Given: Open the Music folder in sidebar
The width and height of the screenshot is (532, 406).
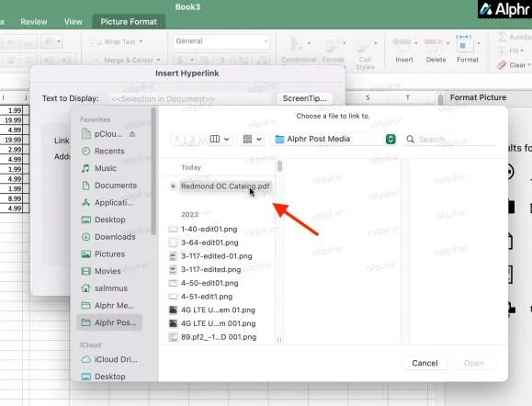Looking at the screenshot, I should click(99, 168).
